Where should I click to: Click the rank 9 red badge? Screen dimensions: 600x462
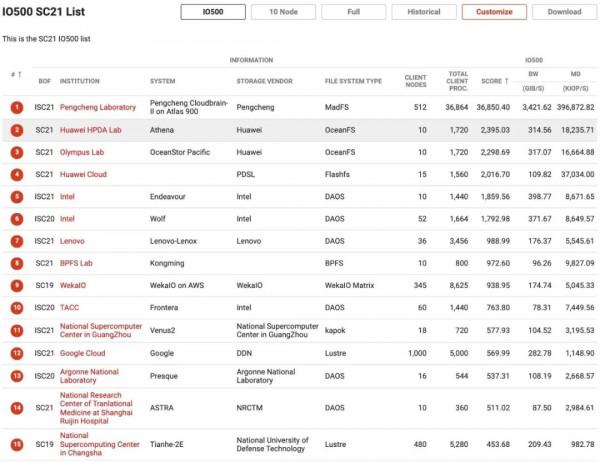[16, 285]
